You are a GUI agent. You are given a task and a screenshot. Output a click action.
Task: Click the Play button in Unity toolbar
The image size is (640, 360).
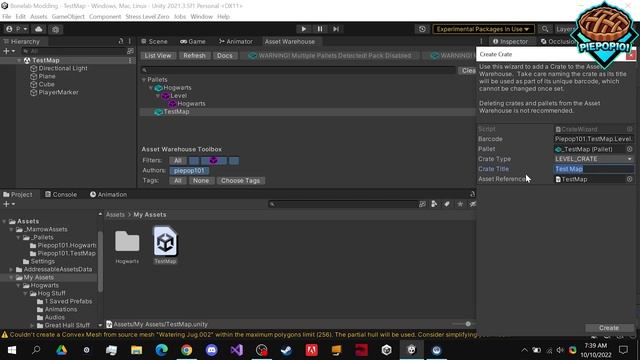(303, 29)
